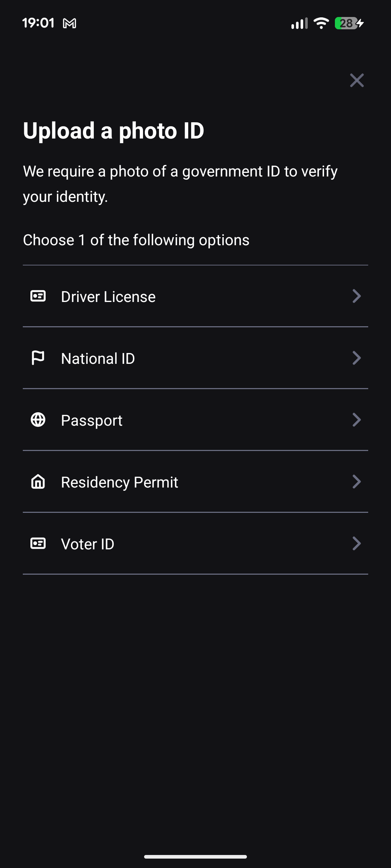
Task: Select the Driver License option
Action: point(108,297)
